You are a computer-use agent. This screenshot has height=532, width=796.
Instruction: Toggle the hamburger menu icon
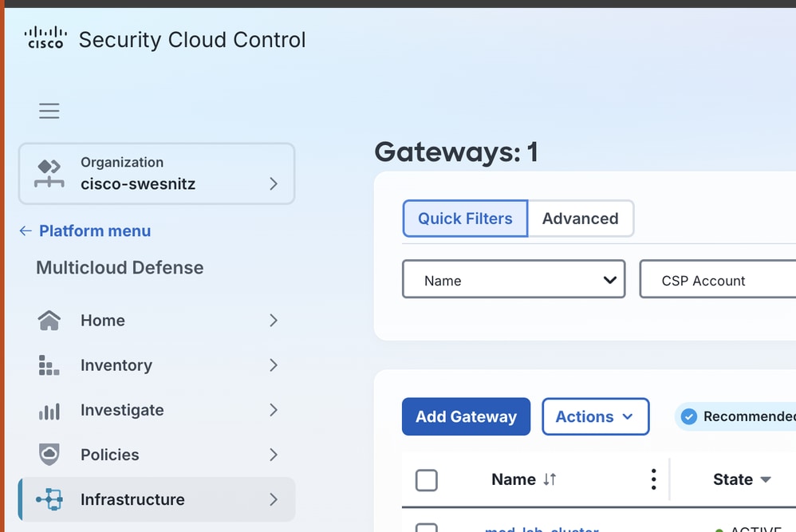pos(49,111)
